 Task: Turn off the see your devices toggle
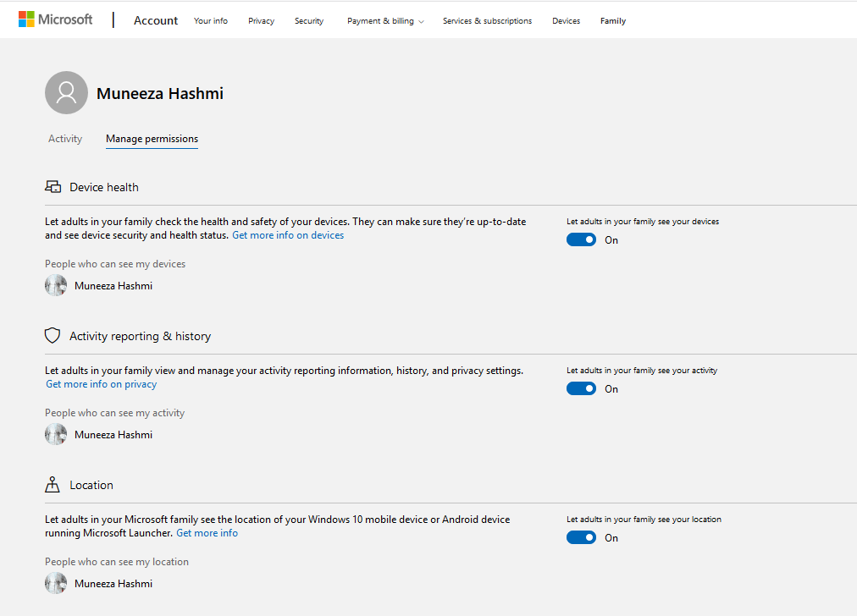click(x=581, y=239)
